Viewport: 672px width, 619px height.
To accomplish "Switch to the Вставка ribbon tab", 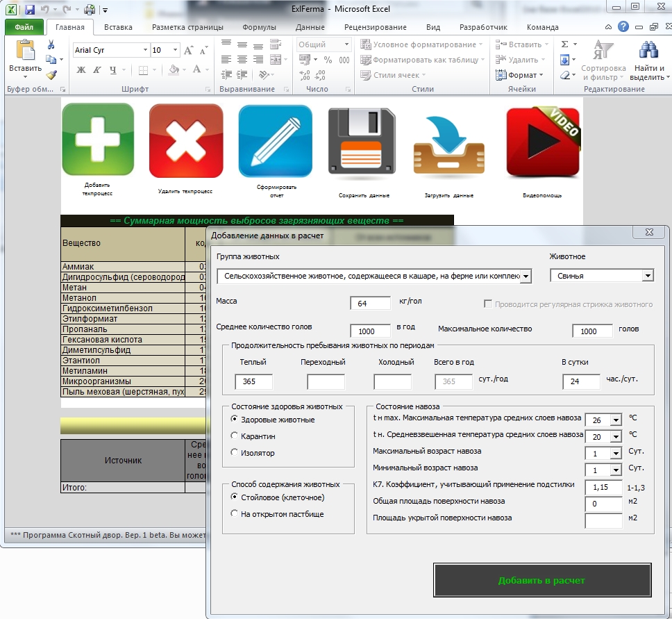I will point(118,27).
